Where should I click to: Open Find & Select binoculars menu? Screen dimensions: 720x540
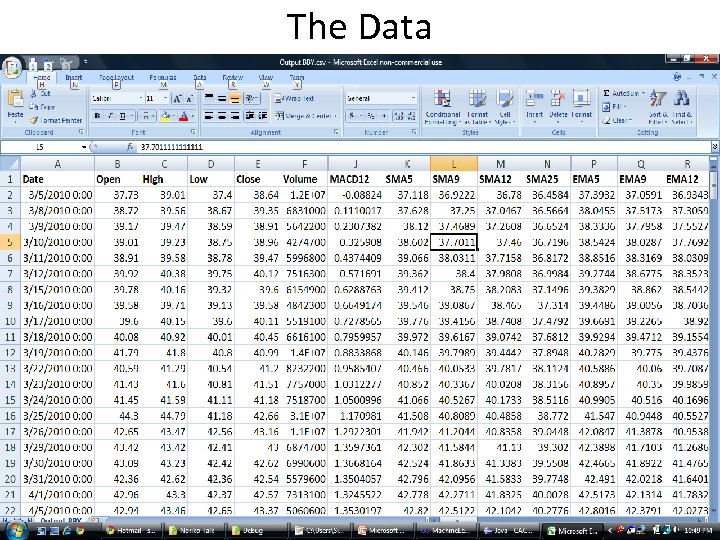(x=682, y=107)
